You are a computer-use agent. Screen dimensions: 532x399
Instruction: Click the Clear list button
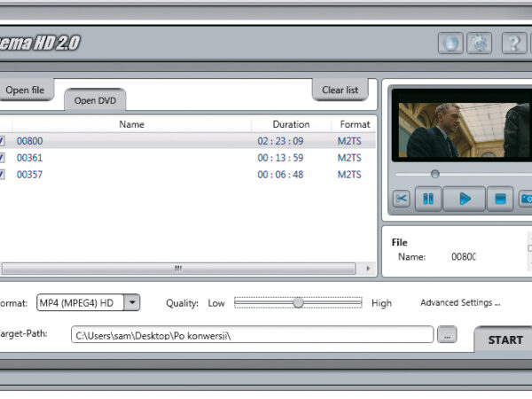coord(340,90)
